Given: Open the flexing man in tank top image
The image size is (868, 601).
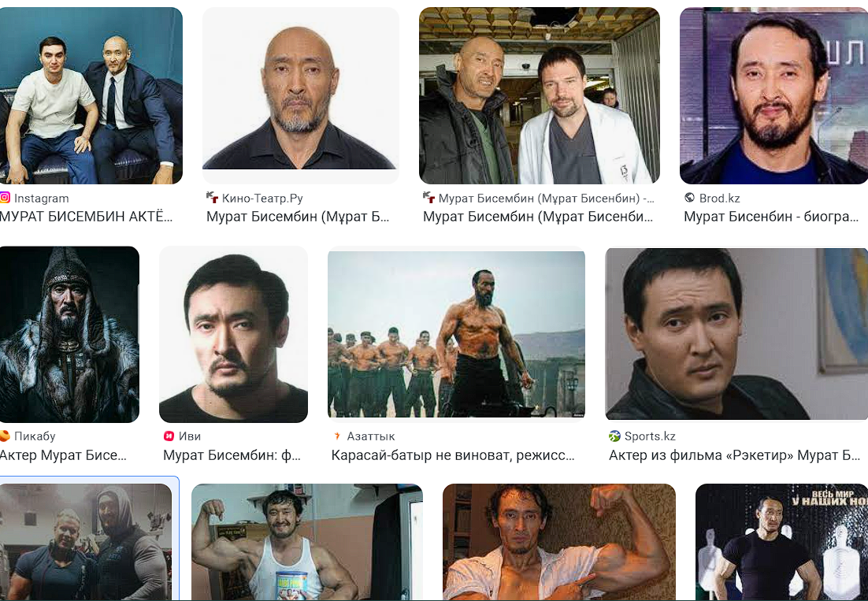Looking at the screenshot, I should click(306, 543).
